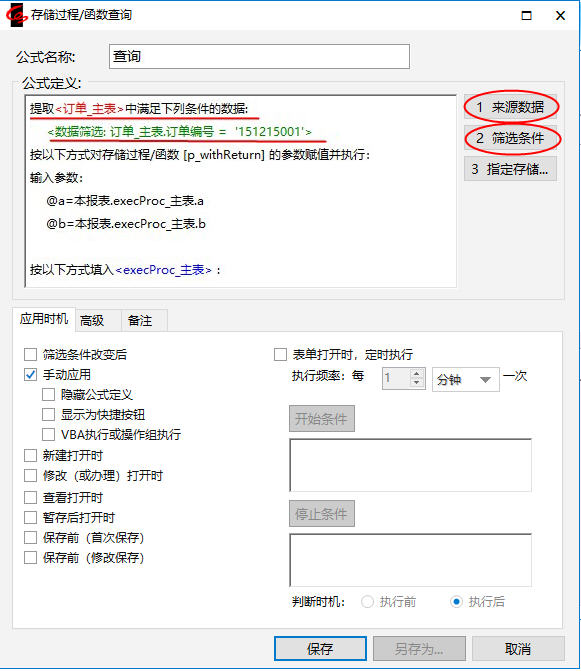Open the 备注 tab
581x671 pixels.
pos(140,321)
